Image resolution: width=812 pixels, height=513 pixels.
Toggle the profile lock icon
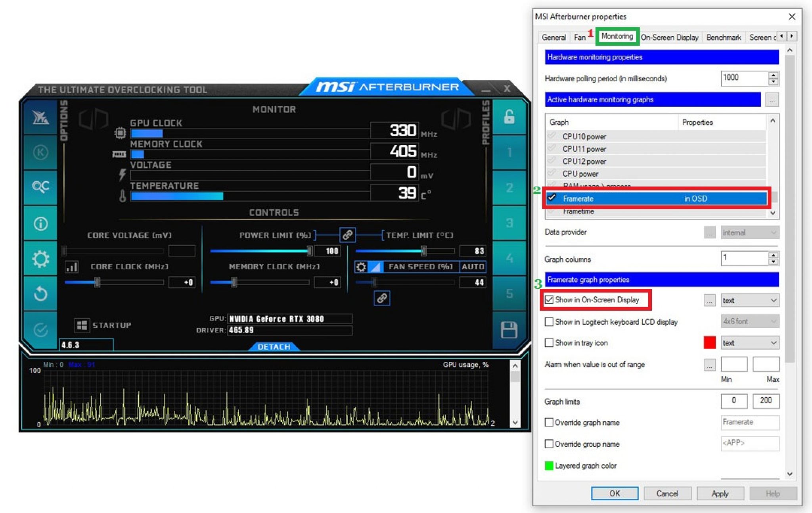[x=509, y=117]
